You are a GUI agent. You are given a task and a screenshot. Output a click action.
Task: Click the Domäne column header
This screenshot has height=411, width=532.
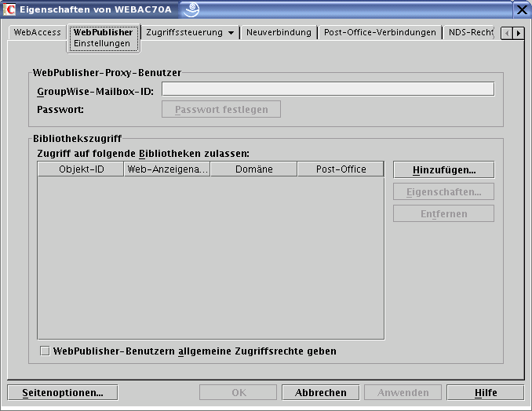tap(253, 169)
